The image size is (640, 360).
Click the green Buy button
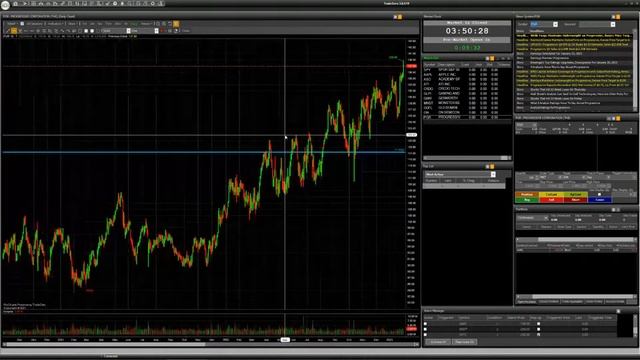(x=527, y=200)
